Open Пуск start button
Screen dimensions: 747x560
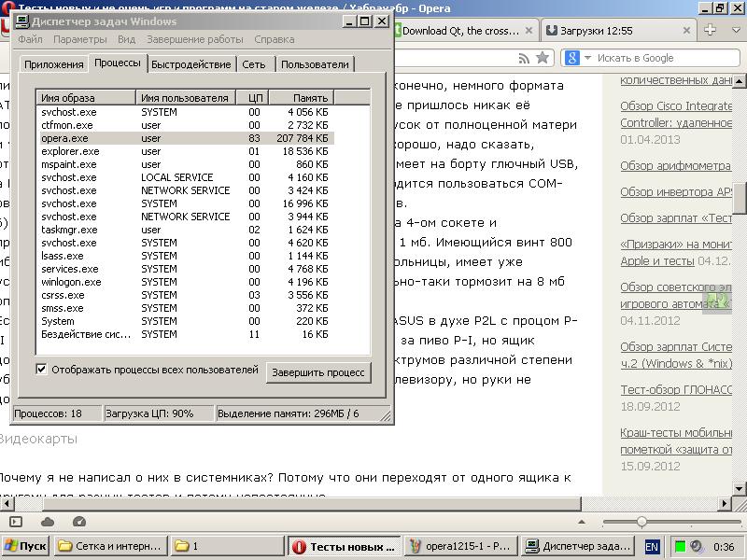(26, 546)
